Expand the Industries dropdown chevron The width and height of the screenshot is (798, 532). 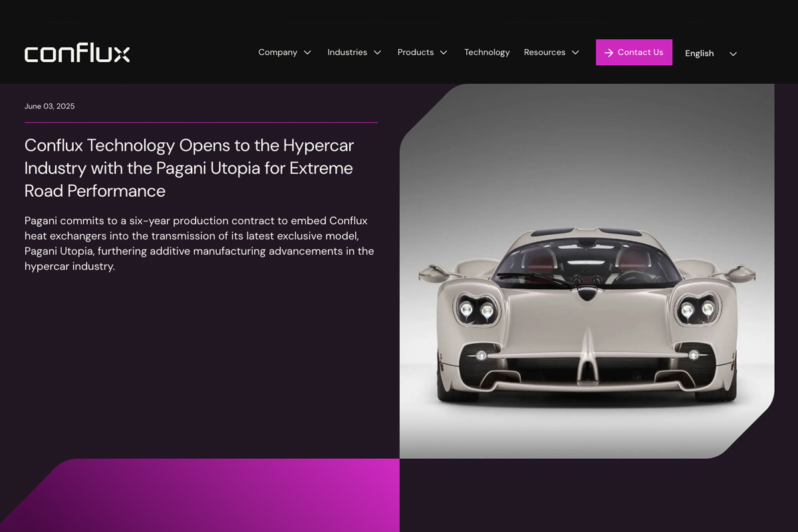point(377,53)
